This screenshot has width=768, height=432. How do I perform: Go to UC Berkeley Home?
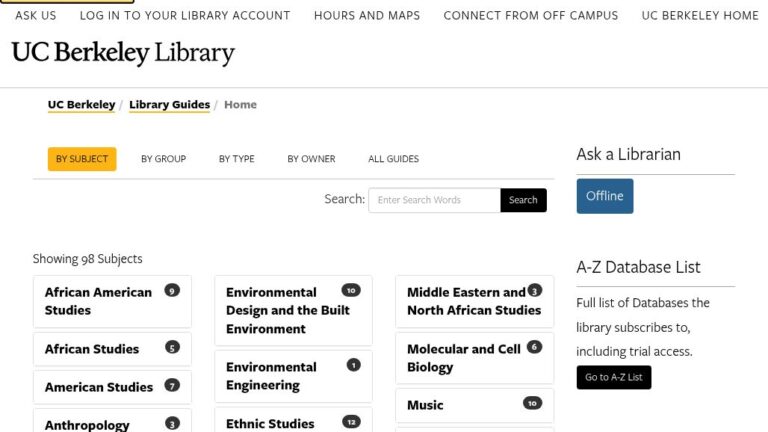click(700, 16)
